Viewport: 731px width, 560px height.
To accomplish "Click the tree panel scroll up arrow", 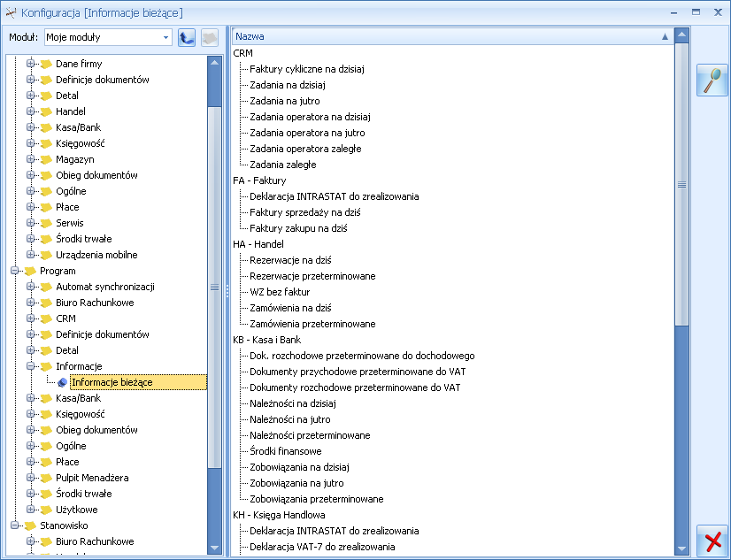I will pyautogui.click(x=214, y=63).
